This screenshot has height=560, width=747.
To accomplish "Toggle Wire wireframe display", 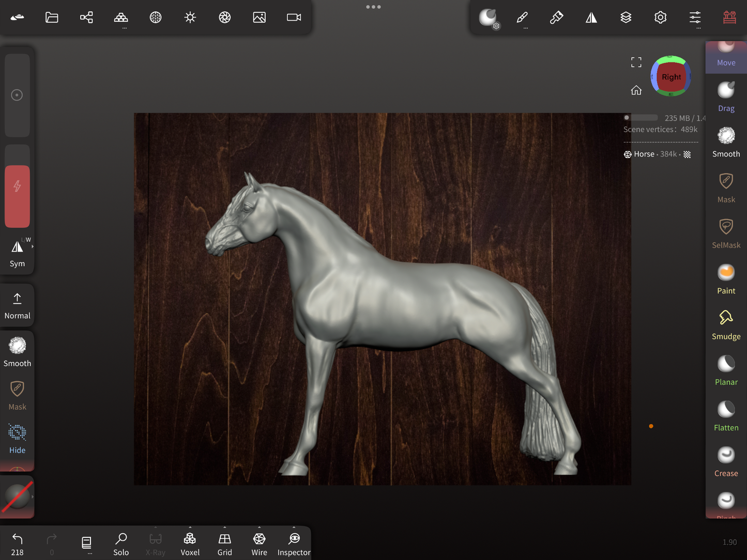I will pos(259,543).
